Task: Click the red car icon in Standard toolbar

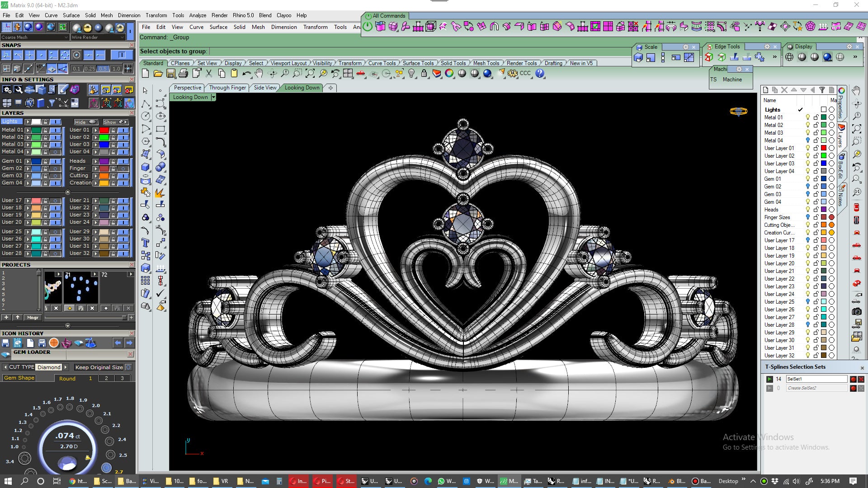Action: click(360, 73)
